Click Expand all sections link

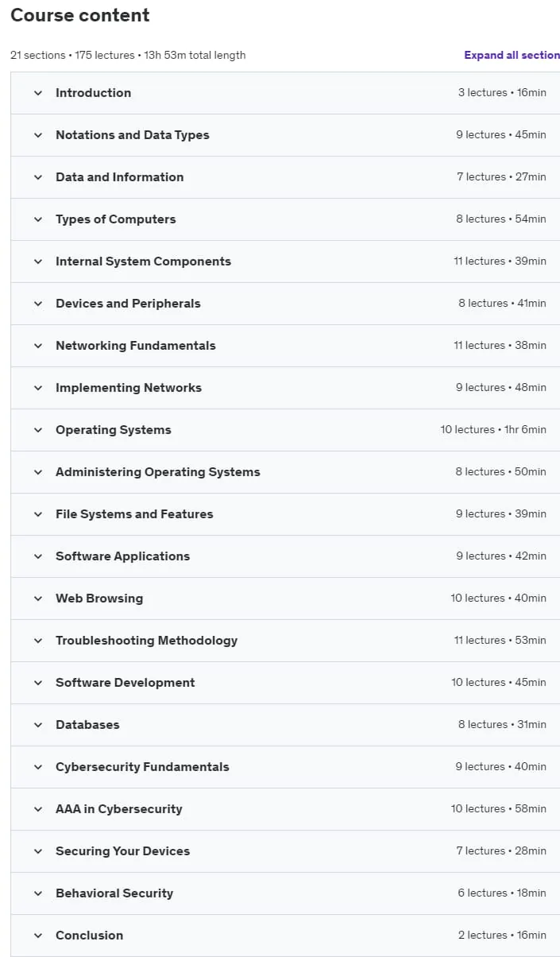[512, 55]
